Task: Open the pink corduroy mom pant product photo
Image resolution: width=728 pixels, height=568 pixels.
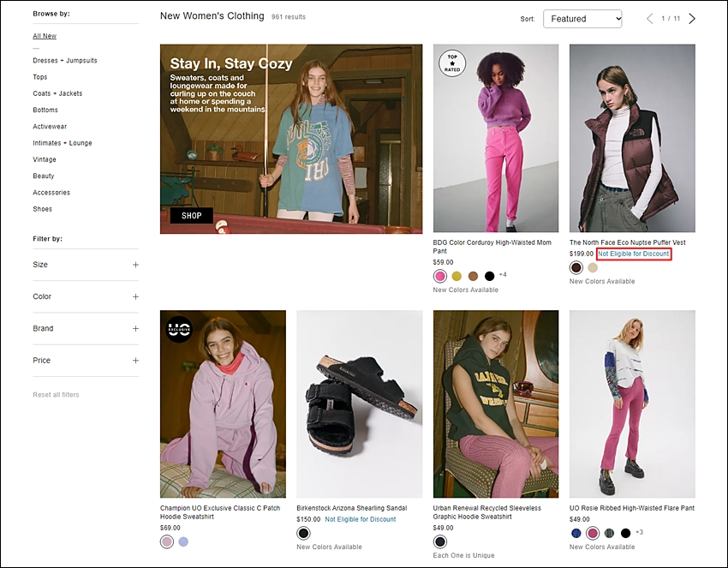Action: 496,139
